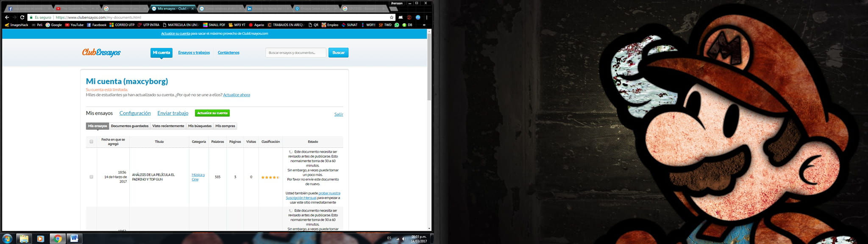Open the Empleo bookmark
The height and width of the screenshot is (244, 868).
pyautogui.click(x=330, y=25)
